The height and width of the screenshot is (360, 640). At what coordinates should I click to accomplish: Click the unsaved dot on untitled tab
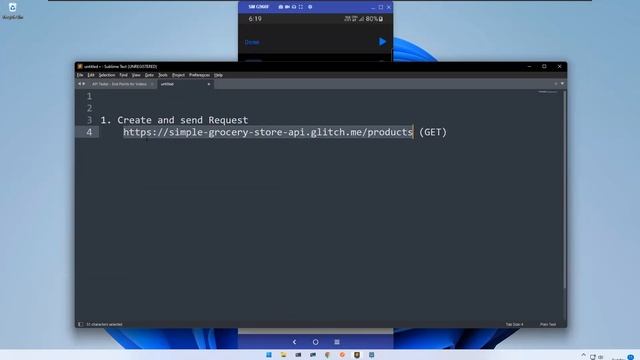(x=209, y=84)
